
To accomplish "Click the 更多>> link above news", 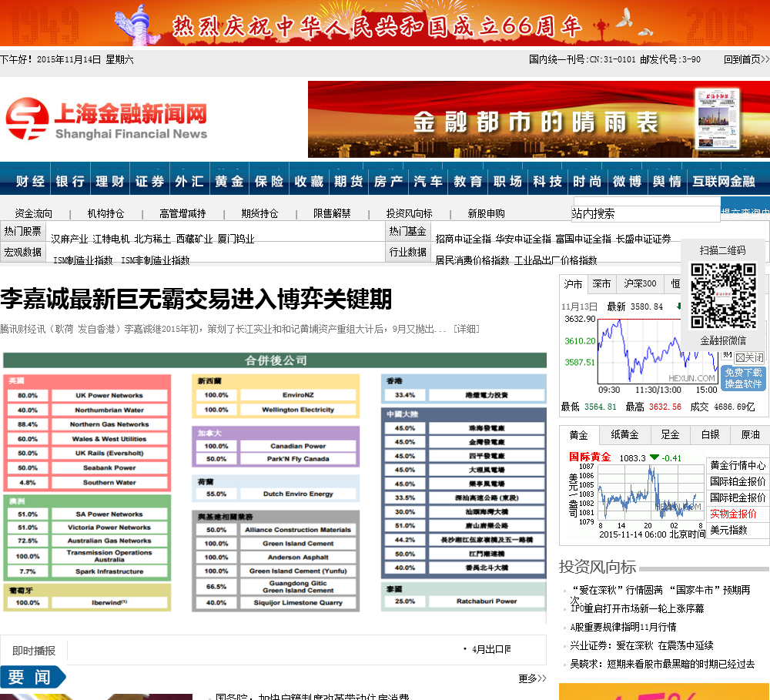I will tap(532, 678).
